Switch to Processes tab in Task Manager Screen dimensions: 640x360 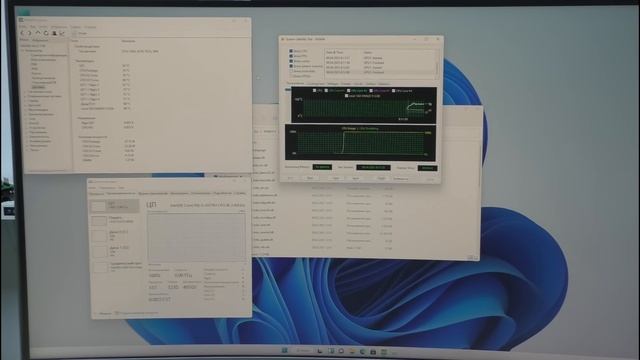coord(96,193)
